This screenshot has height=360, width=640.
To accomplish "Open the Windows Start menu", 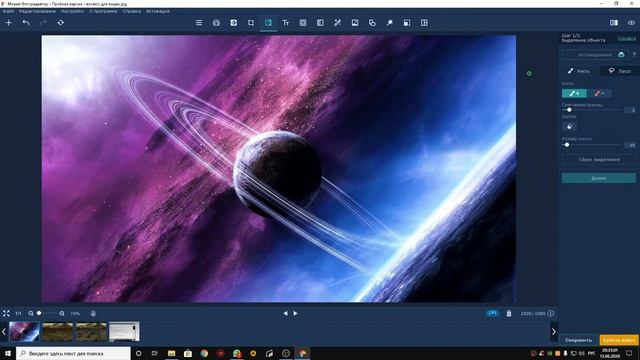I will tap(8, 353).
